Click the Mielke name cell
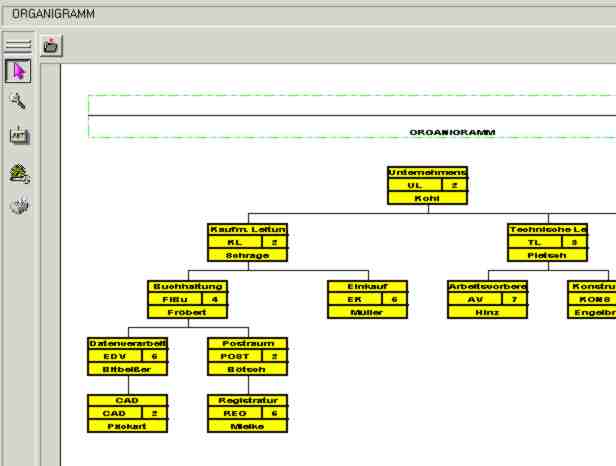The image size is (616, 466). point(248,426)
